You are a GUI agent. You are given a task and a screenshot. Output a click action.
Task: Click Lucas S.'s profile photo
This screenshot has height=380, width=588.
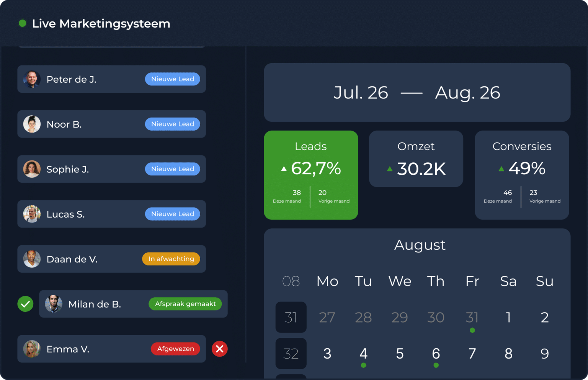click(32, 214)
